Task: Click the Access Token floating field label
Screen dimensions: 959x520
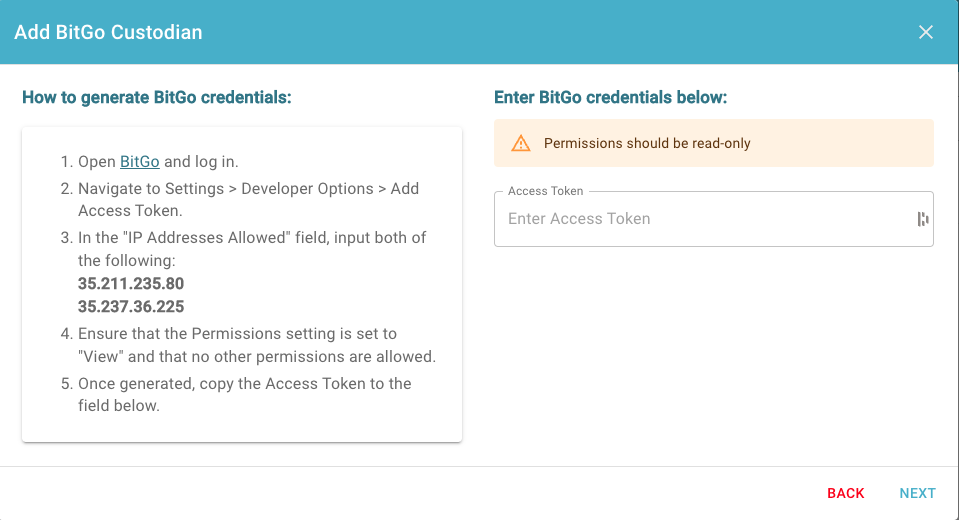Action: pos(546,191)
